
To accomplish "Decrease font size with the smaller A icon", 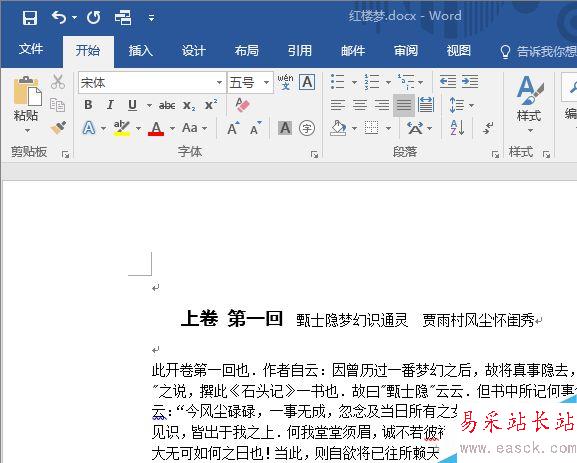I will tap(256, 128).
